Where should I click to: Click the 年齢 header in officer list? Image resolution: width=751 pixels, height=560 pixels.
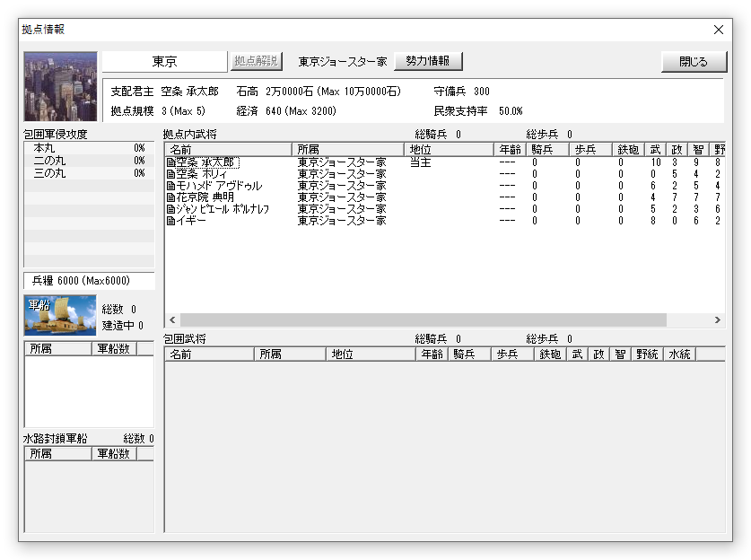pyautogui.click(x=509, y=149)
